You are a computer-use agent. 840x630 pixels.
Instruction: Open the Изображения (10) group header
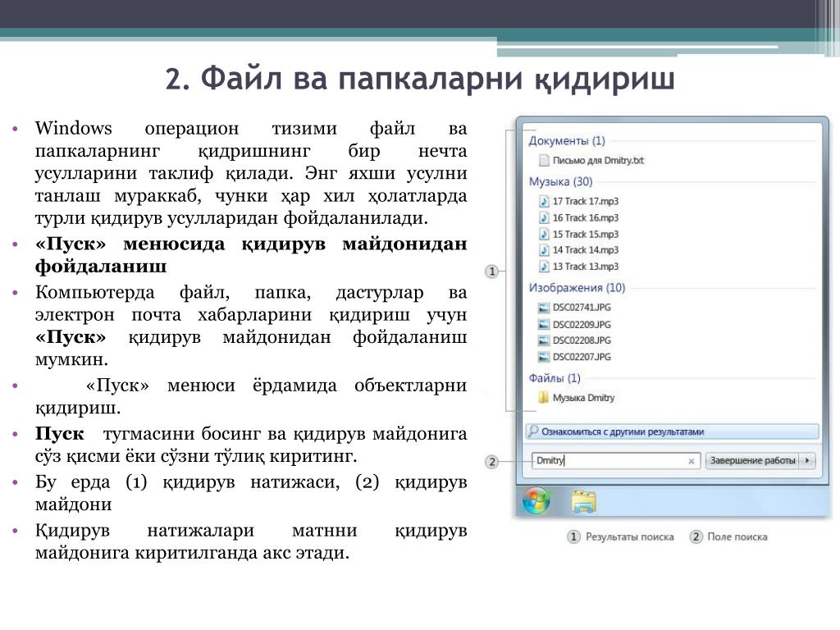pos(577,288)
